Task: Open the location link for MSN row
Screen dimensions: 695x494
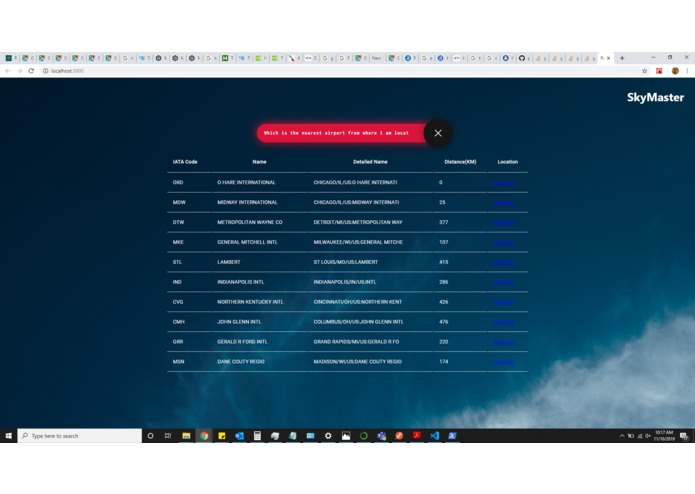Action: tap(504, 362)
